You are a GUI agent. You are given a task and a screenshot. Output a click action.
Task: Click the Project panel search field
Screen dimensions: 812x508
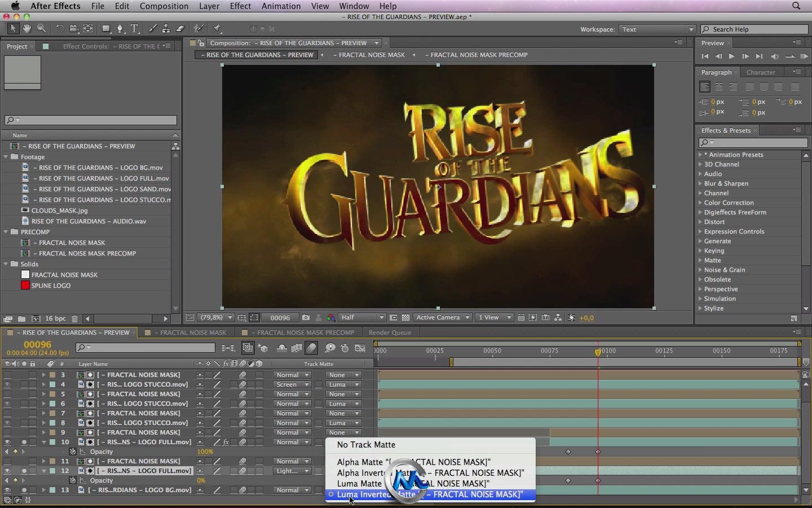click(x=91, y=120)
